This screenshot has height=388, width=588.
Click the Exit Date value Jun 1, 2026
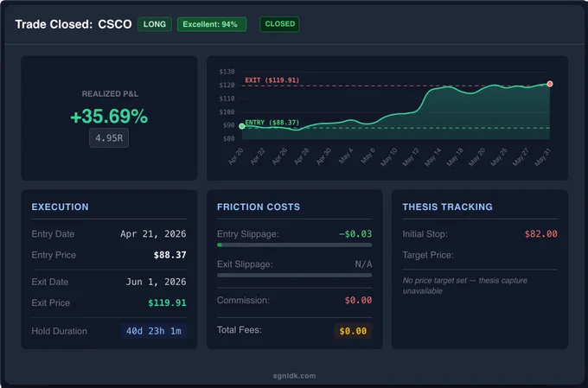(x=156, y=282)
